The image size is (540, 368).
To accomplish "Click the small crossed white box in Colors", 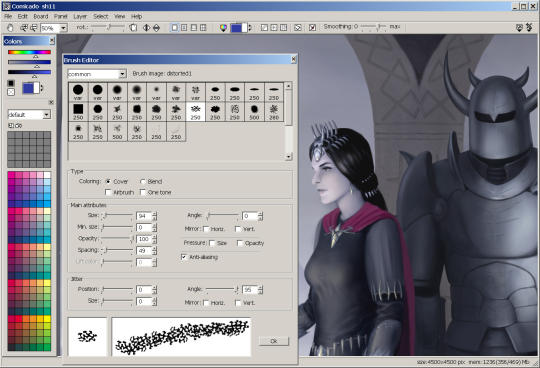I will pos(11,92).
